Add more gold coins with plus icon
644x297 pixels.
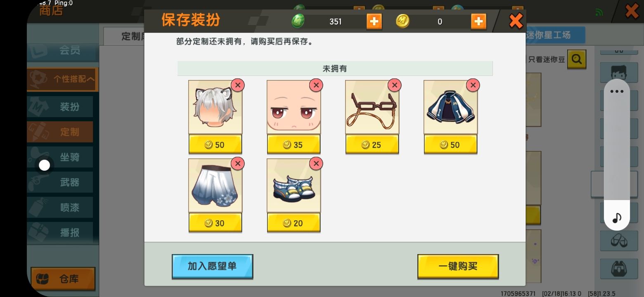click(x=478, y=21)
